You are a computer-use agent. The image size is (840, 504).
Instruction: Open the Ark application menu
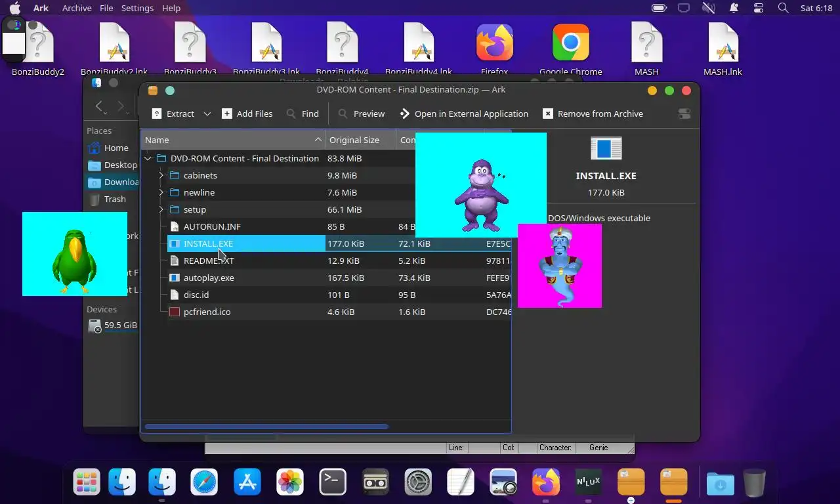click(x=41, y=8)
